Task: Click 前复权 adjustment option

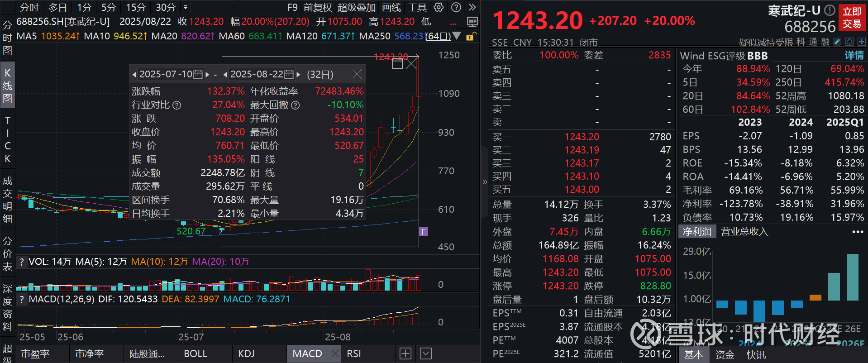Action: click(x=318, y=7)
